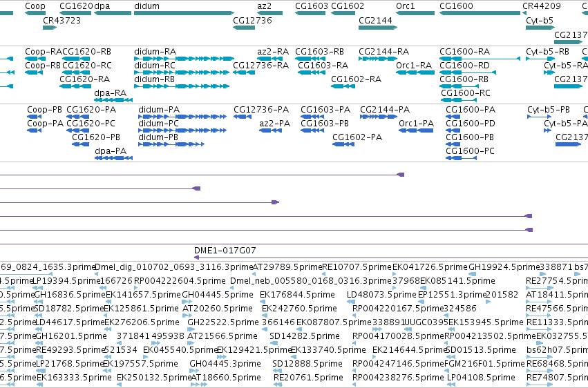Click the az2 gene glyph
The width and height of the screenshot is (588, 388).
point(270,13)
